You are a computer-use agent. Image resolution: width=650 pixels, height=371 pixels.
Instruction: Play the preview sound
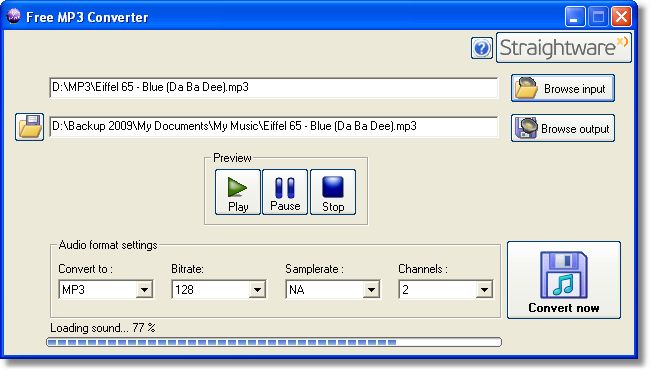pos(238,192)
